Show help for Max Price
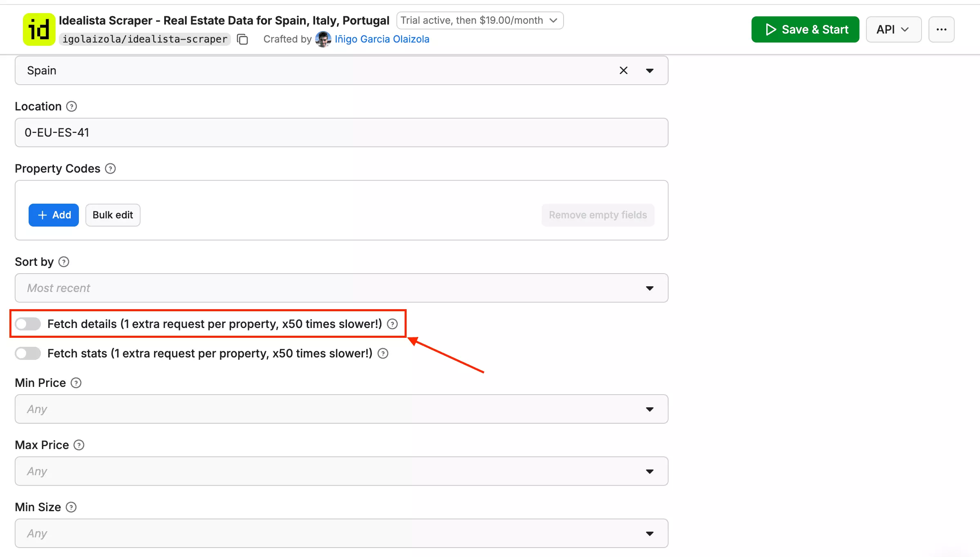Viewport: 980px width, 557px height. click(79, 445)
